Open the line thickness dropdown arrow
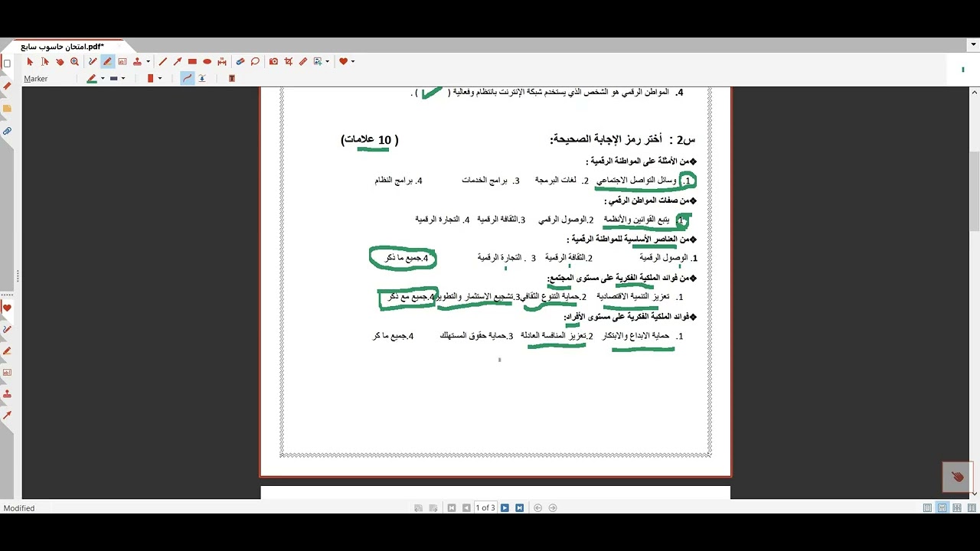The width and height of the screenshot is (980, 551). 123,79
